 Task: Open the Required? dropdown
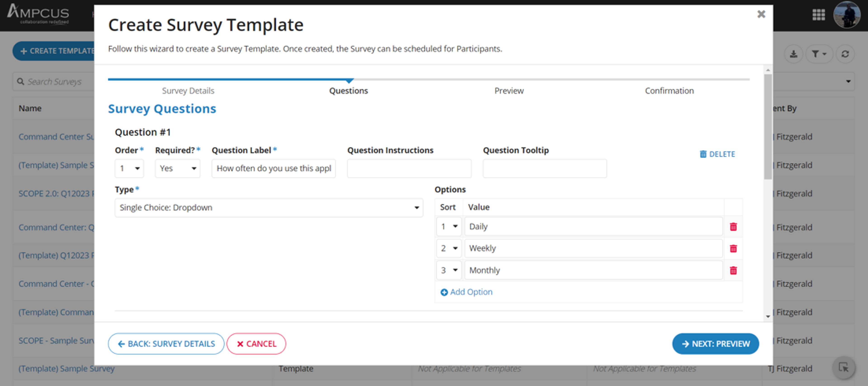point(178,168)
